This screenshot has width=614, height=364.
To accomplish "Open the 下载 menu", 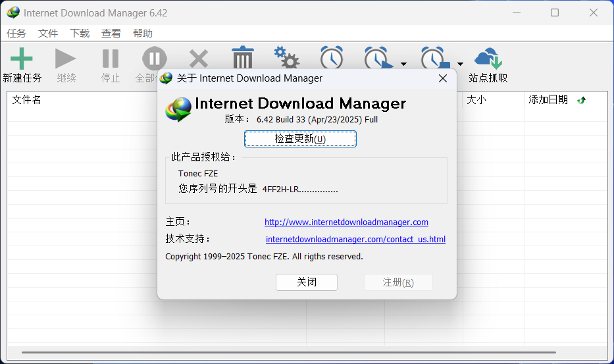I will pyautogui.click(x=80, y=34).
